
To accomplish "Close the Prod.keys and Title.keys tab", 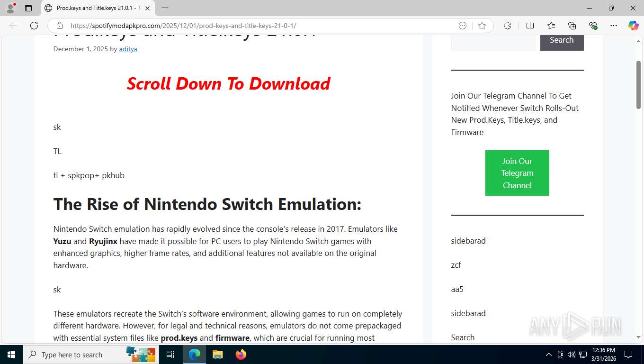I will click(x=147, y=8).
